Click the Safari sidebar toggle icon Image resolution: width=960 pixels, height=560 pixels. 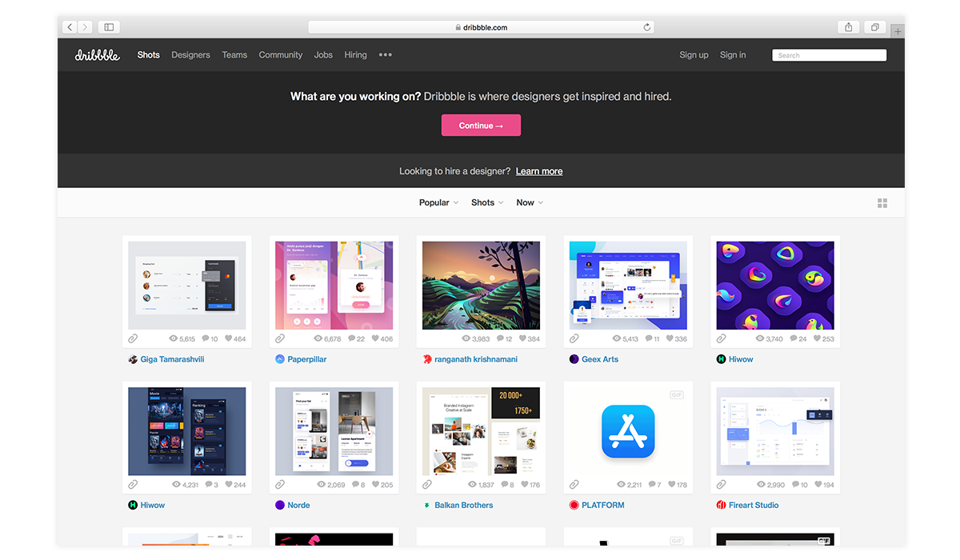109,27
